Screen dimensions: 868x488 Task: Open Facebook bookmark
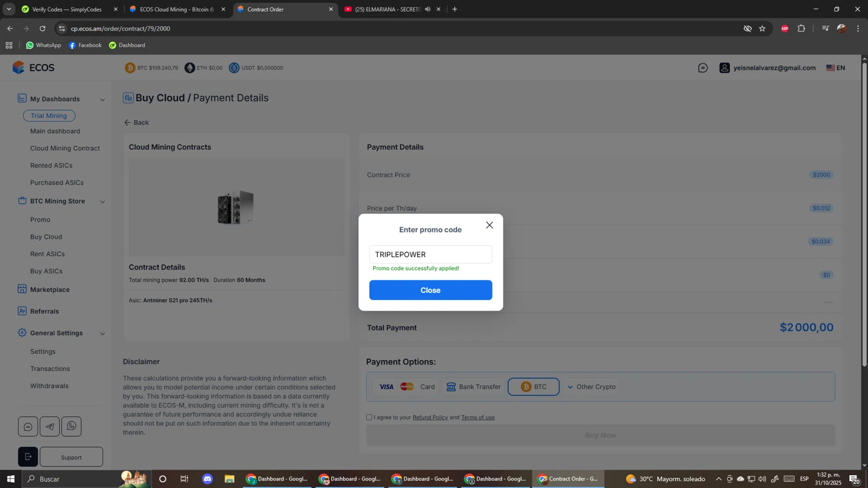point(85,45)
